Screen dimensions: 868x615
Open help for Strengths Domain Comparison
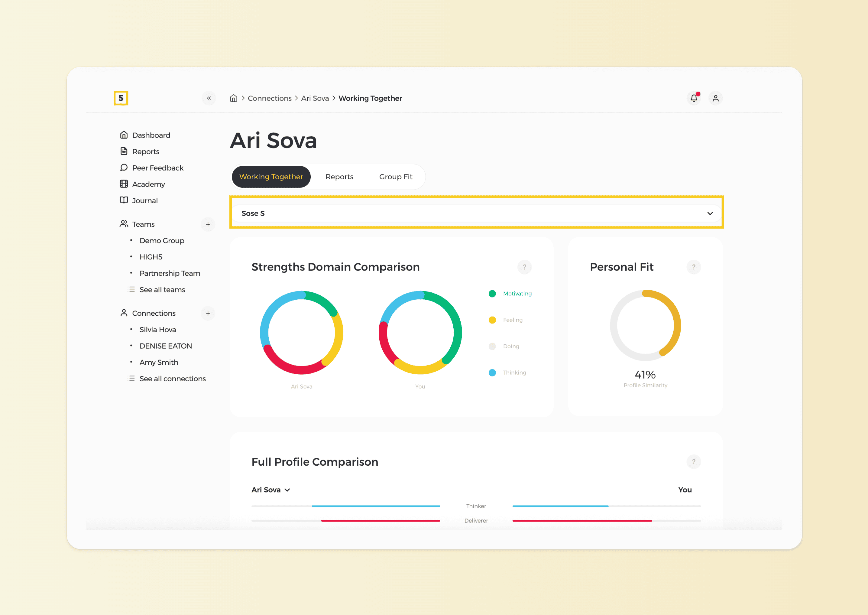524,267
